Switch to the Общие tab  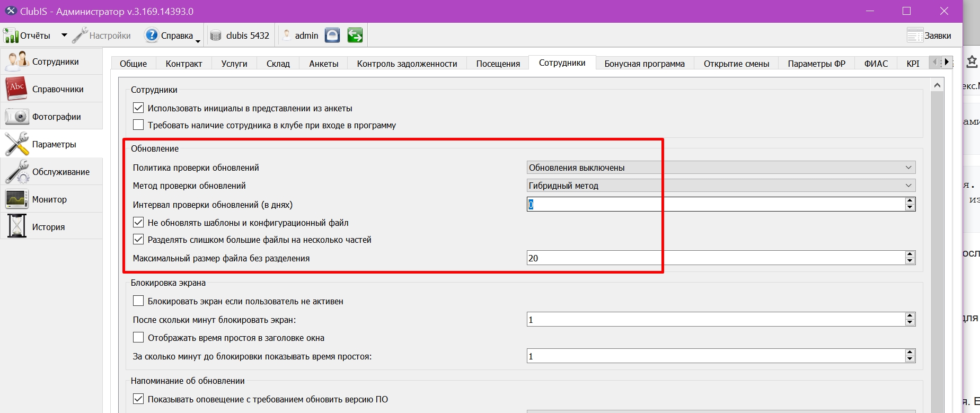[x=133, y=64]
